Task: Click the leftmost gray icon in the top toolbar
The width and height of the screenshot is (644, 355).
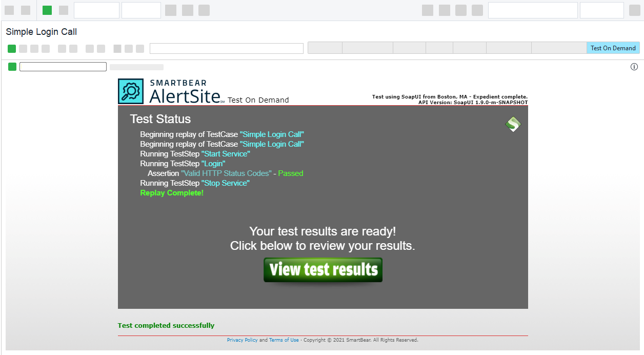Action: click(x=9, y=10)
